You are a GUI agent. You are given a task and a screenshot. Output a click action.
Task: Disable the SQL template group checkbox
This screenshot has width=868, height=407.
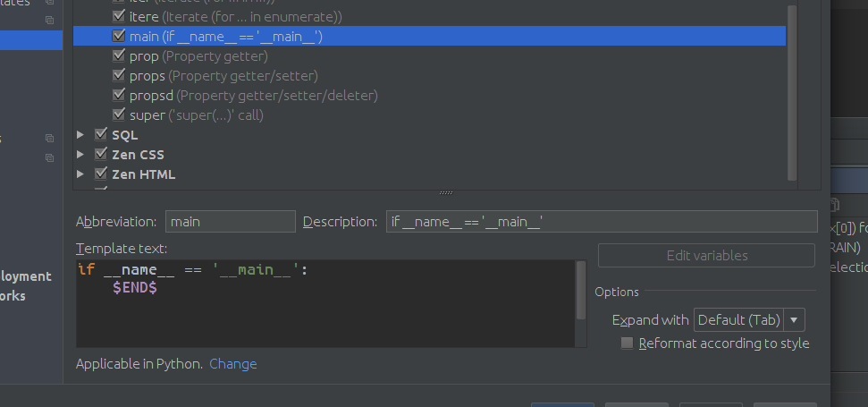(101, 134)
